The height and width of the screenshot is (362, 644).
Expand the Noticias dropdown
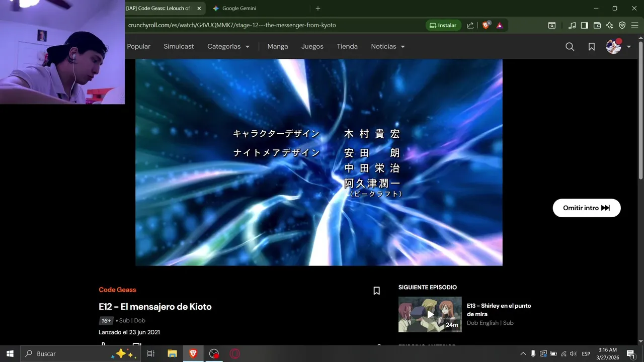(x=388, y=46)
